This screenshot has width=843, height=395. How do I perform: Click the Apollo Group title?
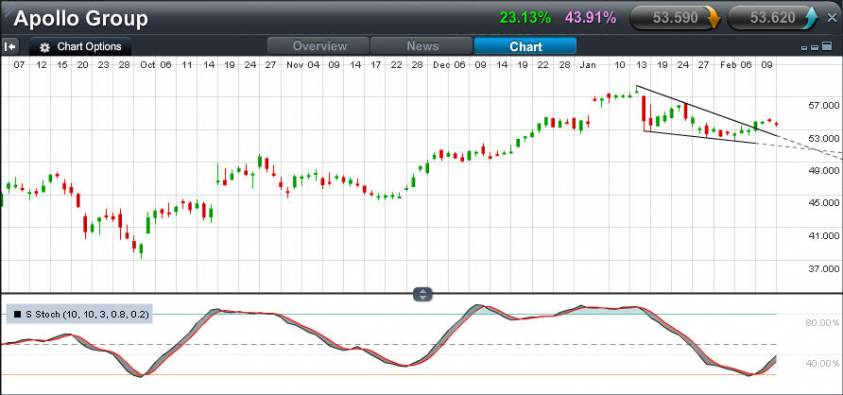[x=81, y=18]
